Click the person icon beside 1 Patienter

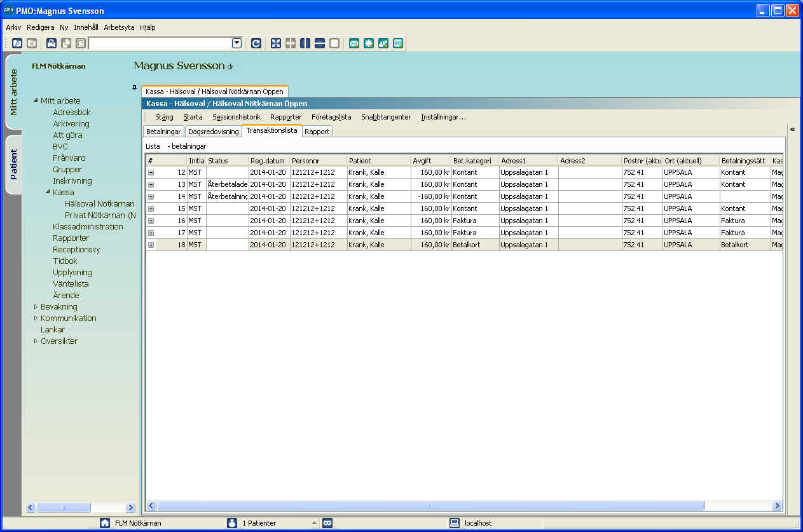(x=231, y=523)
